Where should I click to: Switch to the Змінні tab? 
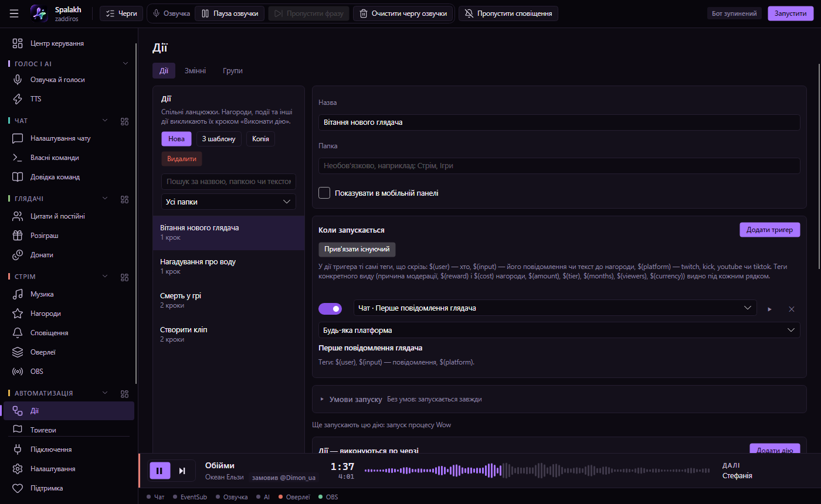[x=195, y=71]
